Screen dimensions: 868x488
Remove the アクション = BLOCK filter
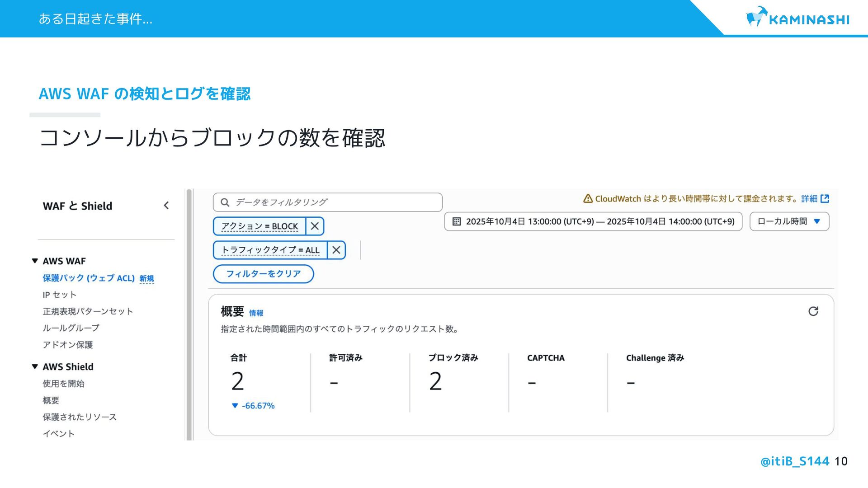click(315, 226)
